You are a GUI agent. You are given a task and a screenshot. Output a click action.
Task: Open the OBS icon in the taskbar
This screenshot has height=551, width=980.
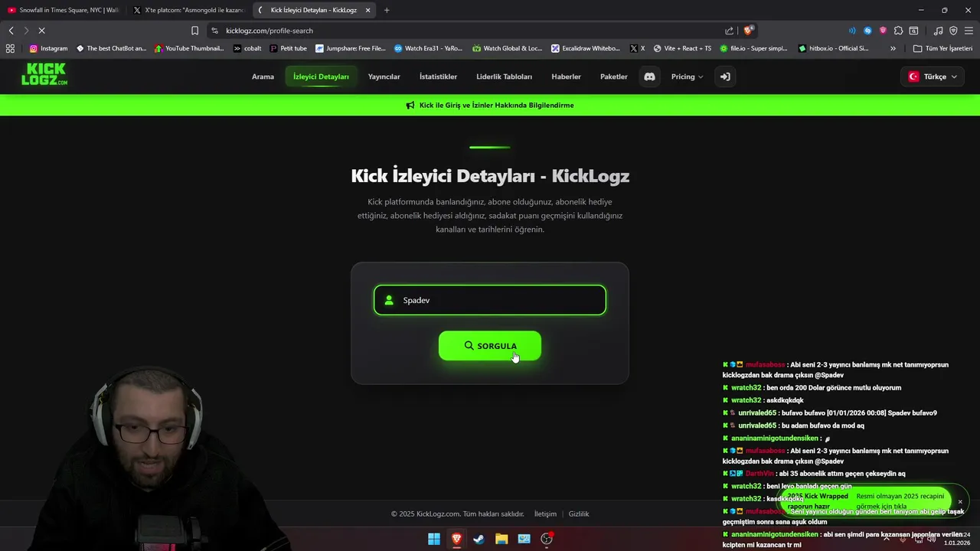(x=547, y=539)
